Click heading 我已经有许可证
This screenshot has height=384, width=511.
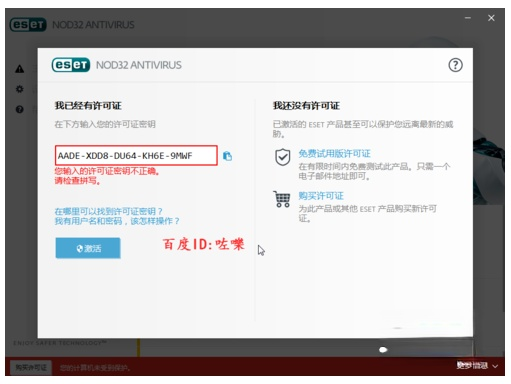click(x=88, y=106)
